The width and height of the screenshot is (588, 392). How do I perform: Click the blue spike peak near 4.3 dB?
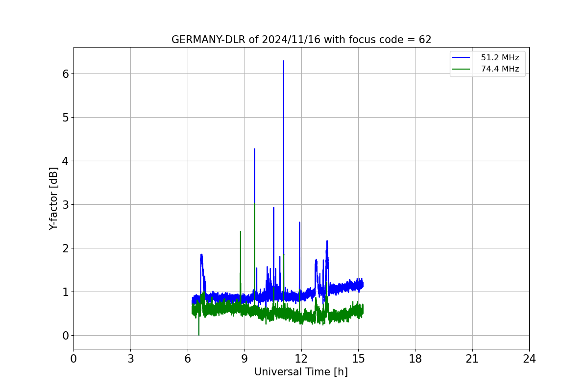pos(254,149)
